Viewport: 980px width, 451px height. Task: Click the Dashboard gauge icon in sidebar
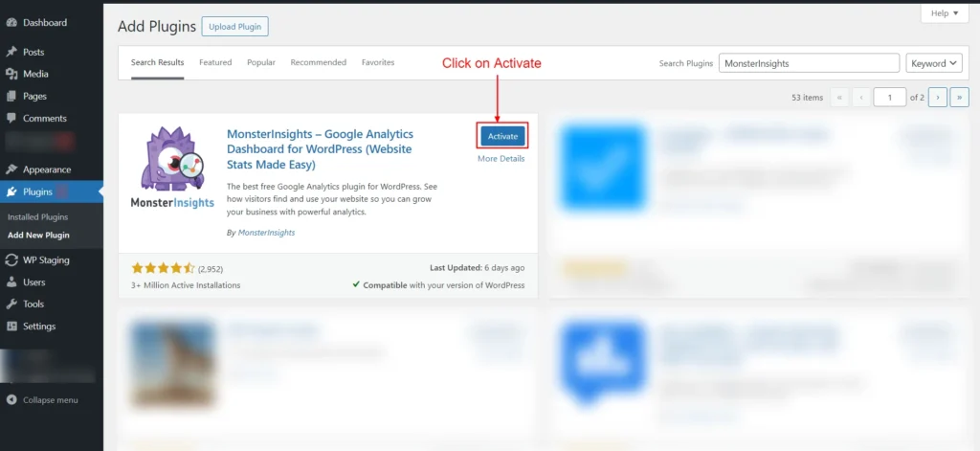tap(11, 23)
